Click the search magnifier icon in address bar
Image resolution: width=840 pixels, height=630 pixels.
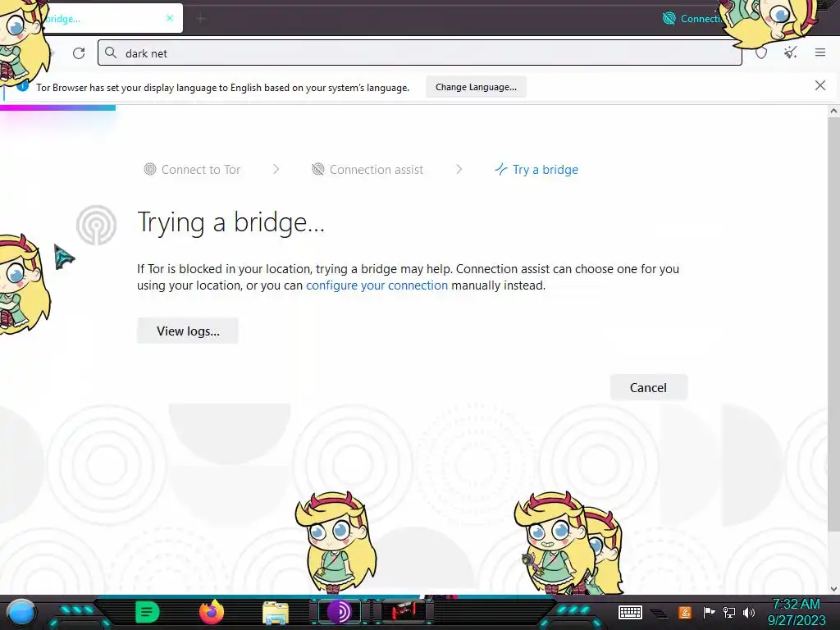coord(111,52)
